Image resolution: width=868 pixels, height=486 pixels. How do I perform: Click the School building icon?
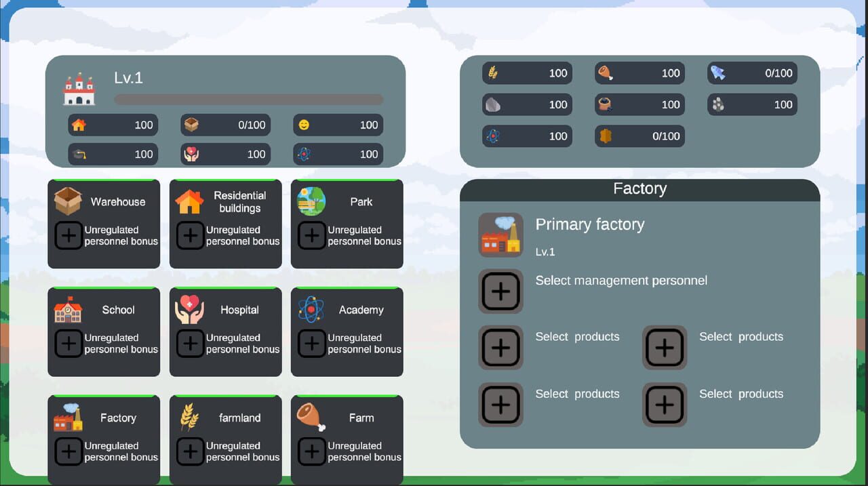68,310
